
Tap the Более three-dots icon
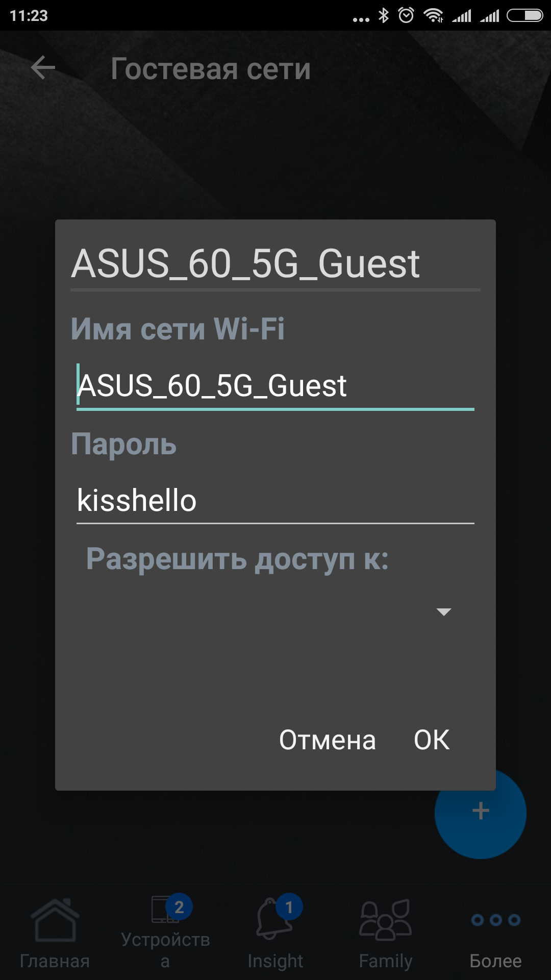click(495, 920)
